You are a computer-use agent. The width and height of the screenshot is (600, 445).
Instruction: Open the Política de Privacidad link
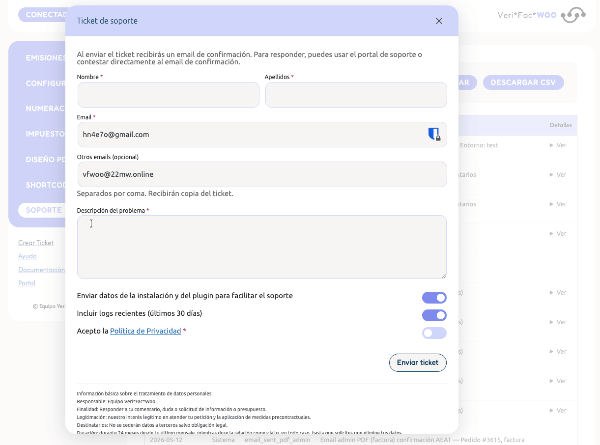(145, 331)
